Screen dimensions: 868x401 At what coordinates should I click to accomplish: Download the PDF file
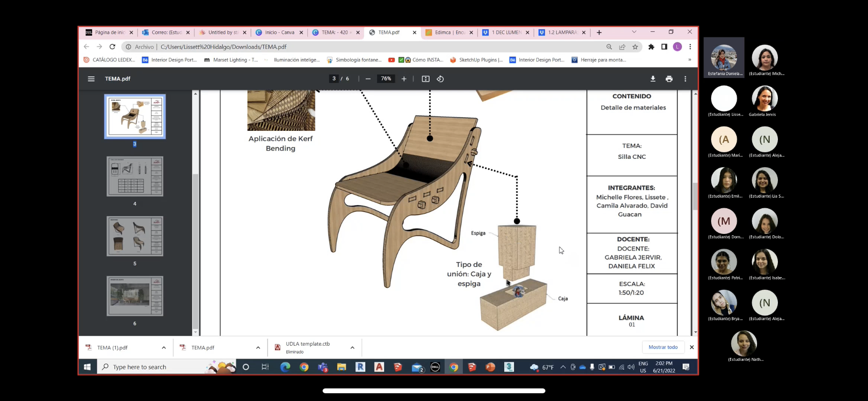click(653, 79)
